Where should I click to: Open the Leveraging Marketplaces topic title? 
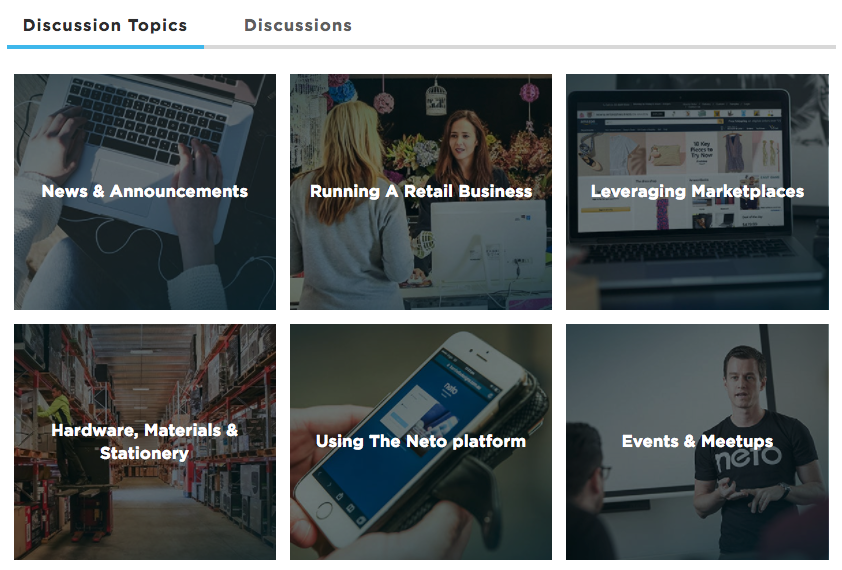pos(697,191)
